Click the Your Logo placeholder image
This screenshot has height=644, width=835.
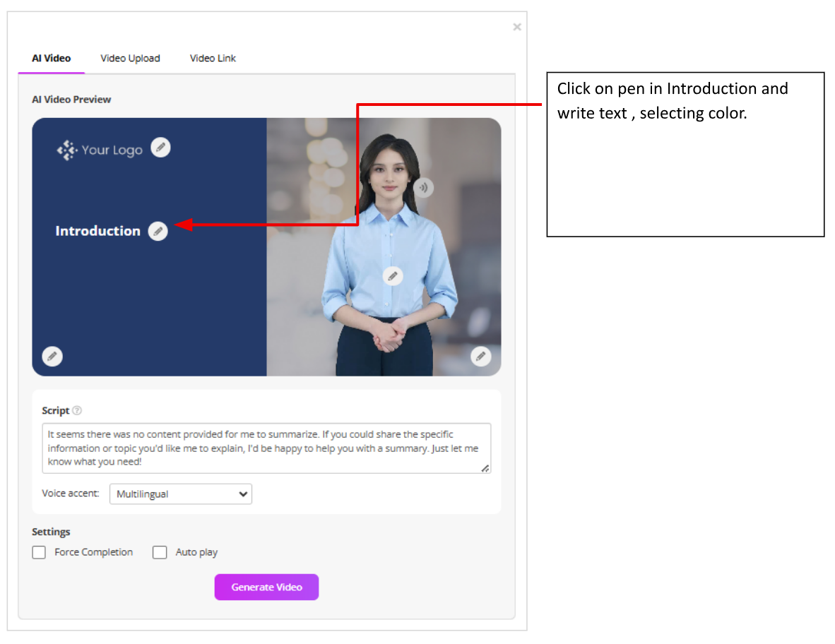(100, 150)
